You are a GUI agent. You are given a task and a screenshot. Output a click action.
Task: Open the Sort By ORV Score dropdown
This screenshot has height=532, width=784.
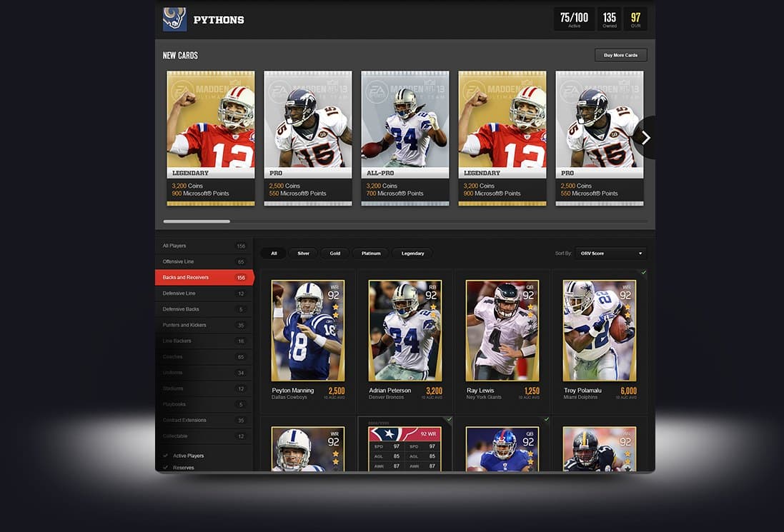click(611, 254)
